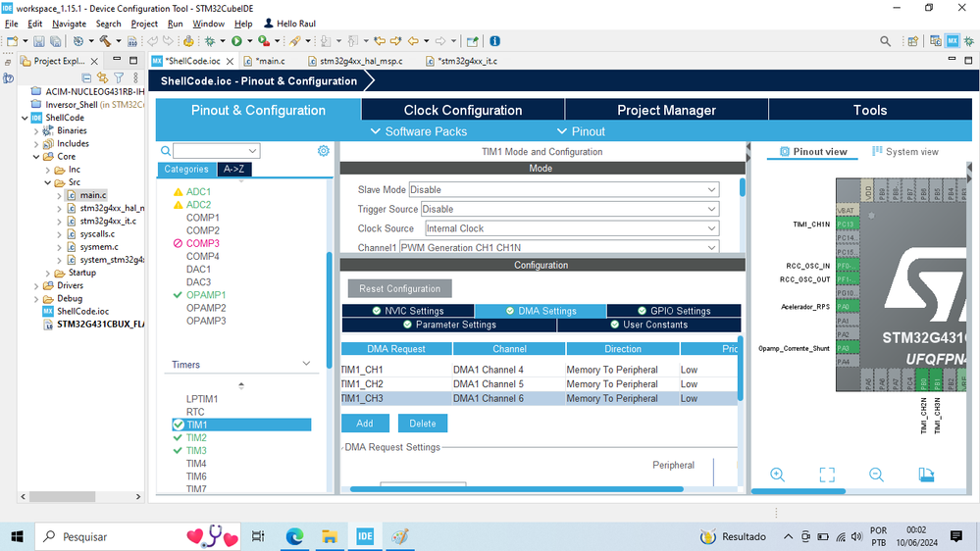Open stm32g4xx_it.c in Project Explorer
Image resolution: width=980 pixels, height=551 pixels.
click(x=108, y=222)
